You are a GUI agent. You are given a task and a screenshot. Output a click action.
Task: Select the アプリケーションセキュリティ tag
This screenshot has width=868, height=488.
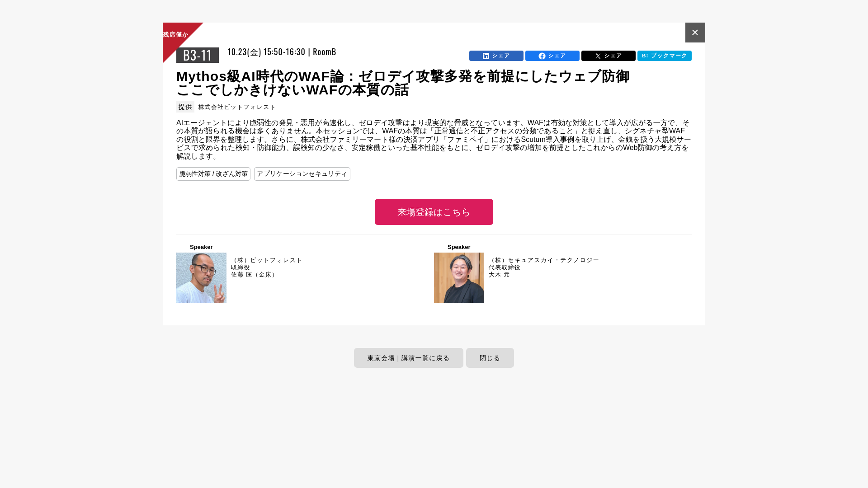click(302, 174)
